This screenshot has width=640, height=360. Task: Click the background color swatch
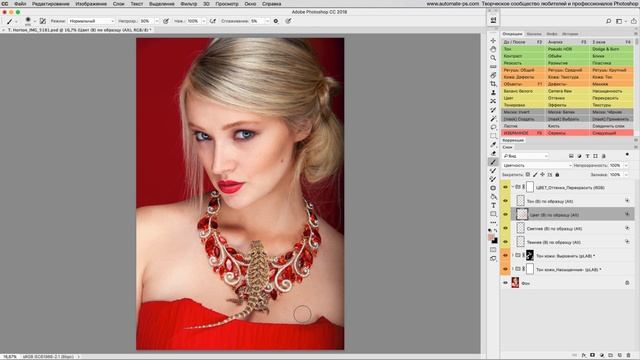pos(495,241)
